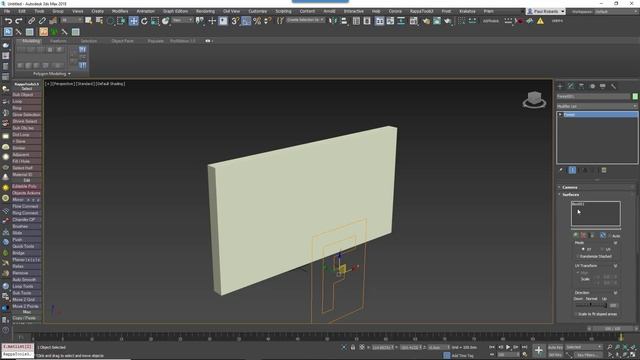
Task: Click the Select Object circle icon
Action: coord(110,21)
